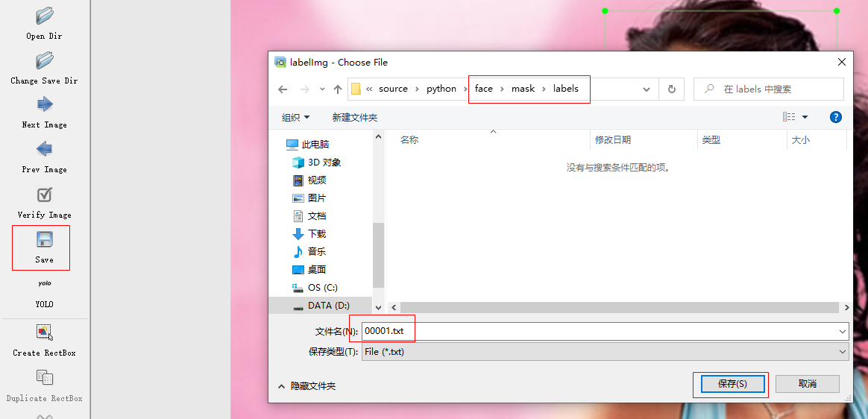Click navigation tree scroll up arrow
Image resolution: width=868 pixels, height=419 pixels.
point(379,136)
